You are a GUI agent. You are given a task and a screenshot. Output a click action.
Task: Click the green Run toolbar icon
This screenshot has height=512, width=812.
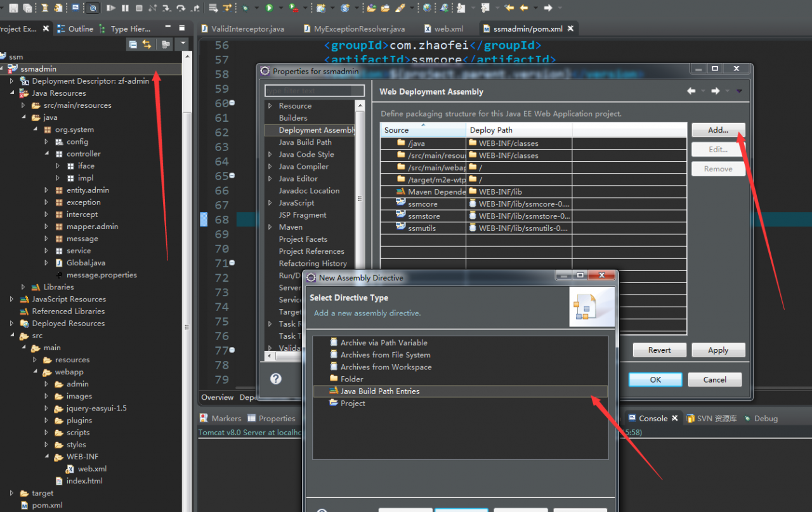tap(269, 8)
